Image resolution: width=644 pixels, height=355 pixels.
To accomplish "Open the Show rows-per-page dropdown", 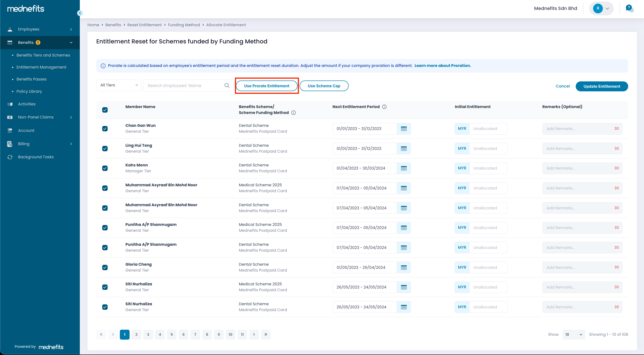I will (x=573, y=334).
